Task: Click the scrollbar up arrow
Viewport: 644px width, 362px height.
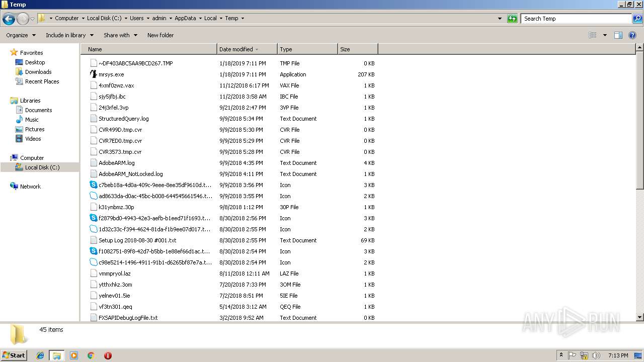Action: 639,48
